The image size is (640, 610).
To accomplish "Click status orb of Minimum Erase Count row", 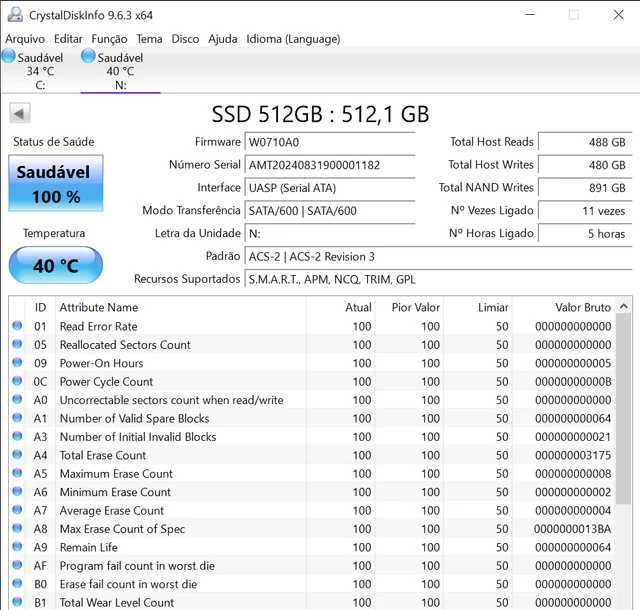I will (17, 491).
